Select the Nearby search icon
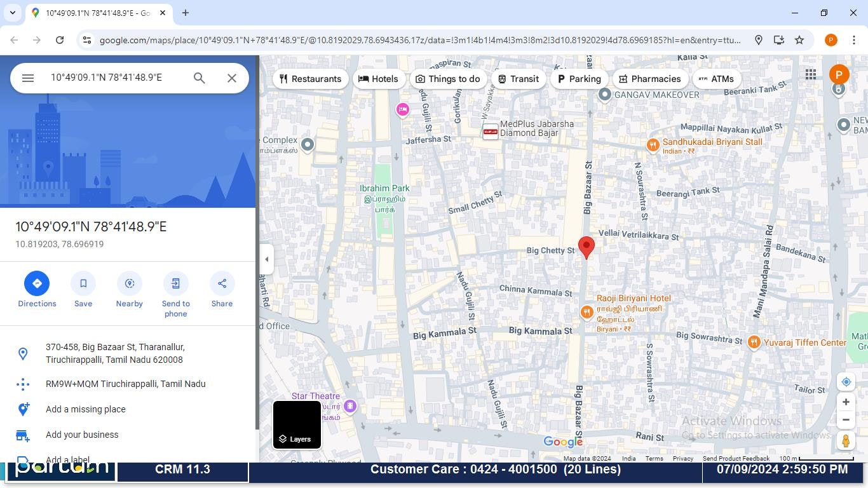 tap(129, 289)
